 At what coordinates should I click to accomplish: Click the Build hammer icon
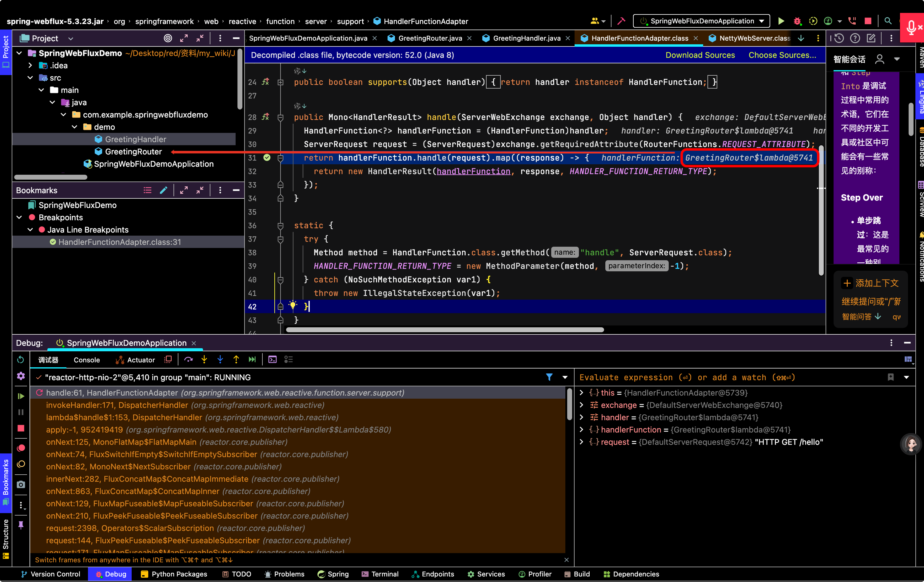click(x=621, y=21)
